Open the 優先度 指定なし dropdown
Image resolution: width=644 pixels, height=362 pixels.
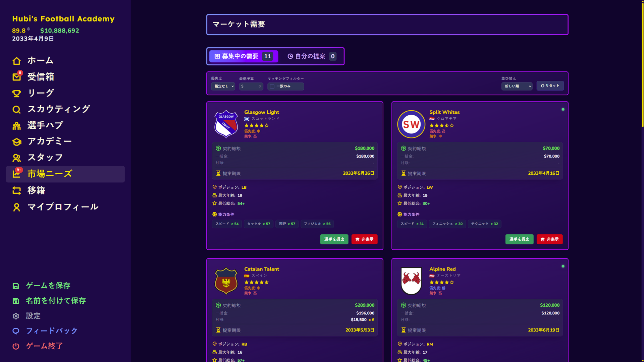(x=223, y=86)
